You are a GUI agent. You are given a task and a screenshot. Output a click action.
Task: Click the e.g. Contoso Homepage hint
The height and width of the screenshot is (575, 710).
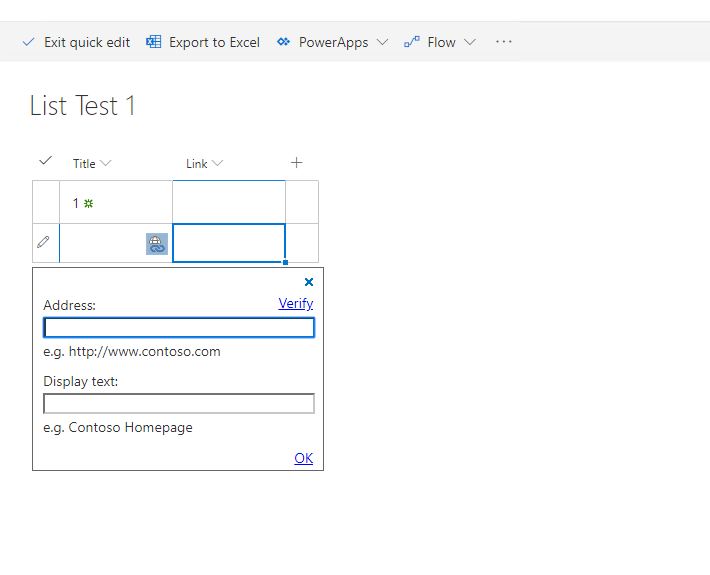(118, 428)
